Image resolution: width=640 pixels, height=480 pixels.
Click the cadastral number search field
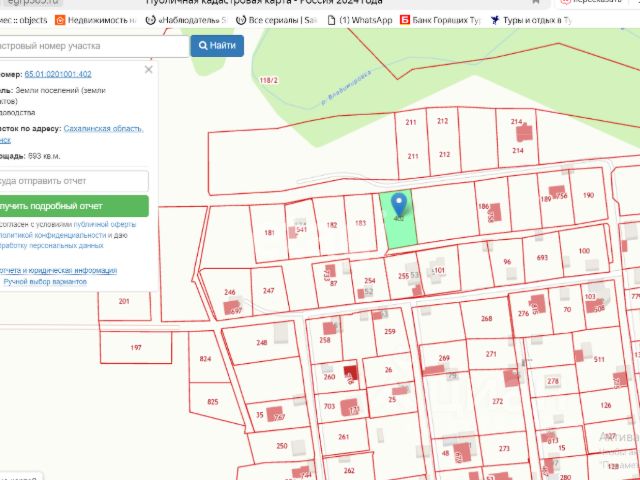pyautogui.click(x=92, y=46)
